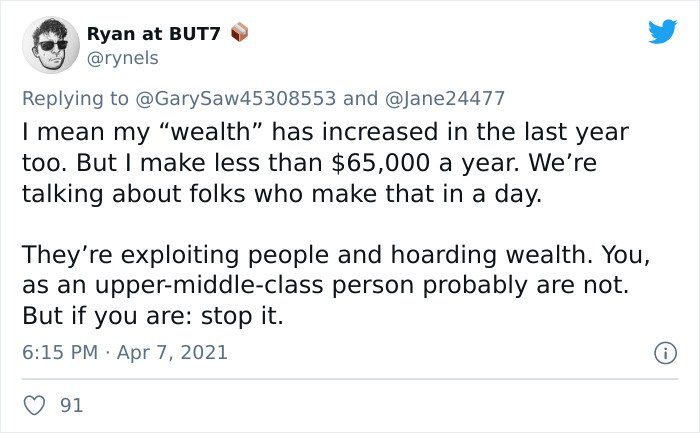Open Ryan's profile avatar picture
Viewport: 700px width, 433px height.
pos(51,45)
